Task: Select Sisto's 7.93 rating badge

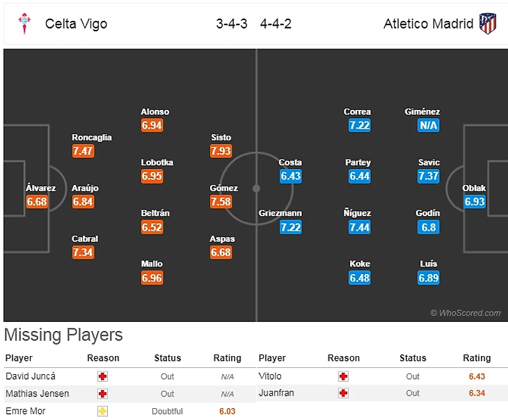Action: click(x=221, y=151)
